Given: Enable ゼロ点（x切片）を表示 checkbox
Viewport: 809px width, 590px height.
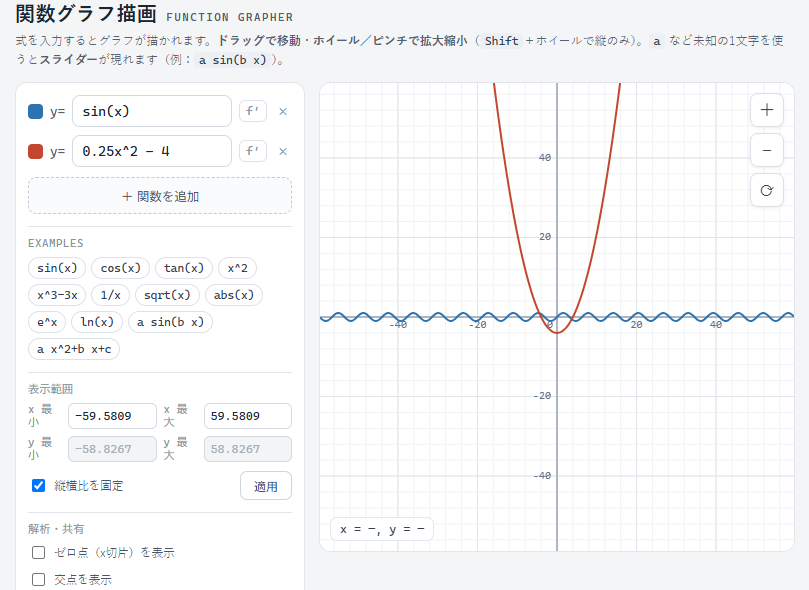Looking at the screenshot, I should 38,552.
